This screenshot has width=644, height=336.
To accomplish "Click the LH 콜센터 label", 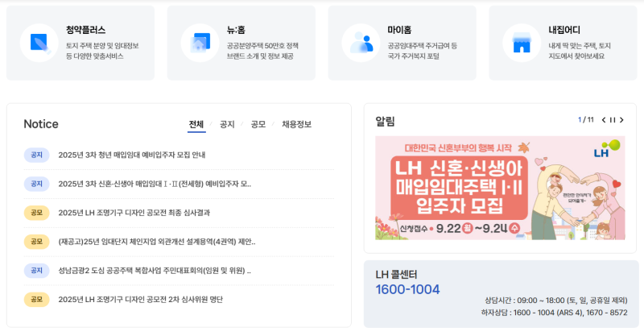I will 396,274.
